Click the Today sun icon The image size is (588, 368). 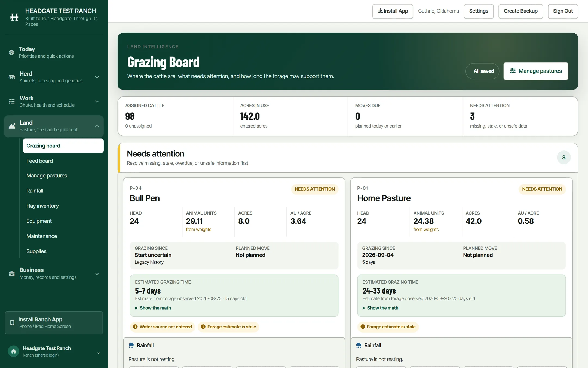pos(11,52)
